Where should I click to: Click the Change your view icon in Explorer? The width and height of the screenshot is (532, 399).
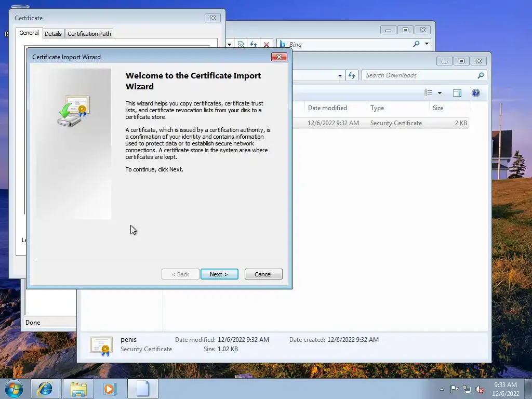[x=429, y=93]
